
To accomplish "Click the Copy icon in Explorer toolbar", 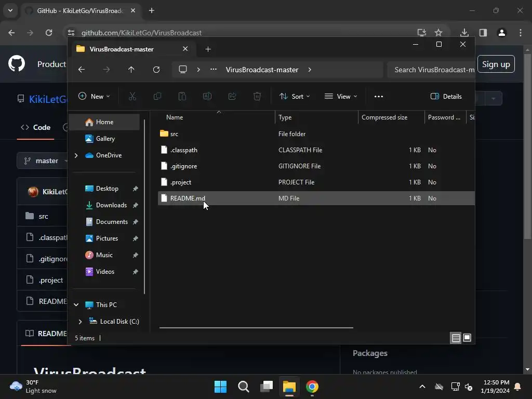I will point(157,96).
